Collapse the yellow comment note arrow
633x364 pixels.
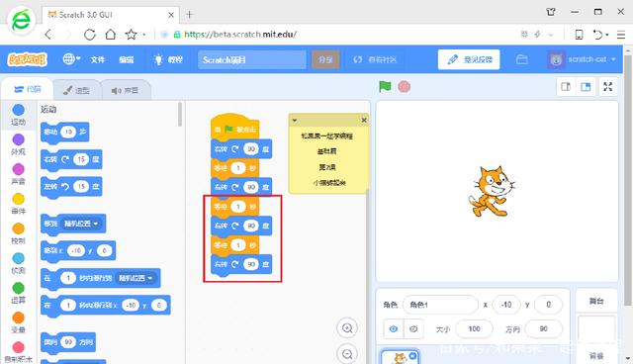(x=295, y=121)
